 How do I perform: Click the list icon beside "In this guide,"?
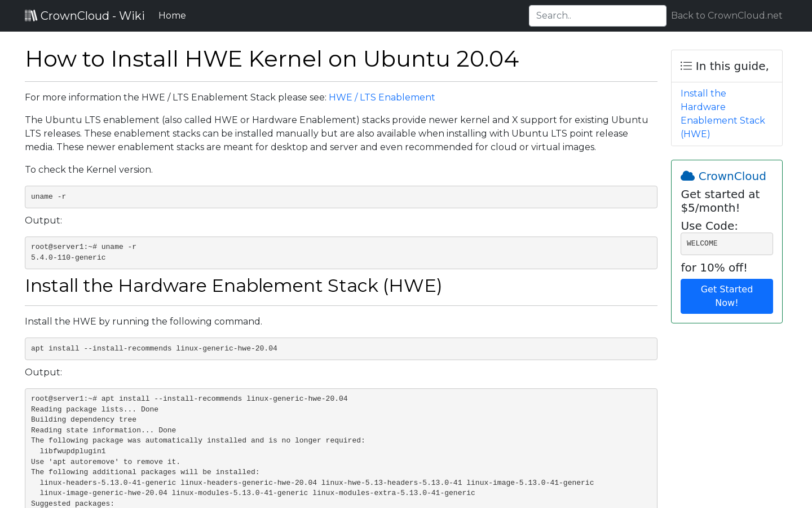(x=686, y=65)
